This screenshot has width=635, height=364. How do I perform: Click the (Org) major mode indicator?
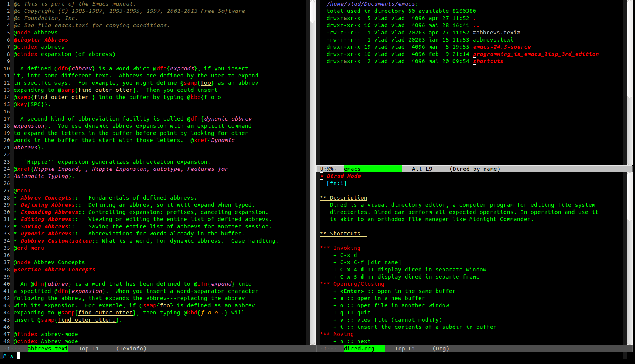pyautogui.click(x=441, y=349)
